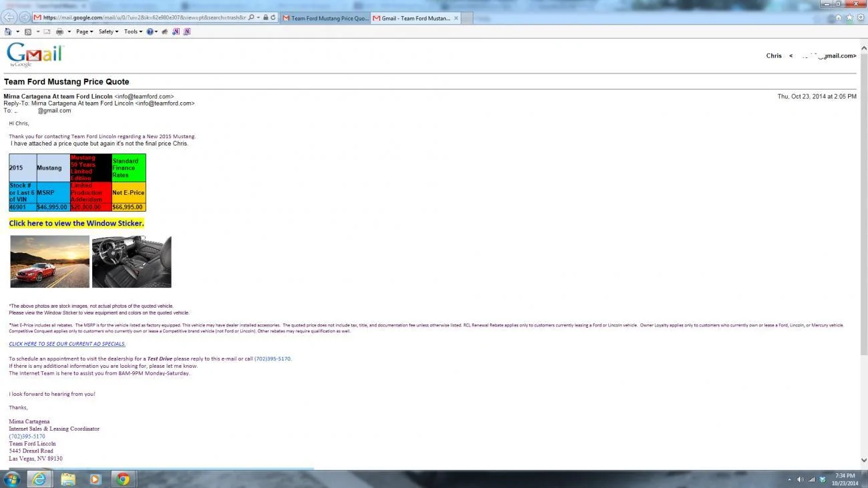Click the browser Back arrow button
Image resolution: width=868 pixels, height=488 pixels.
click(x=9, y=17)
